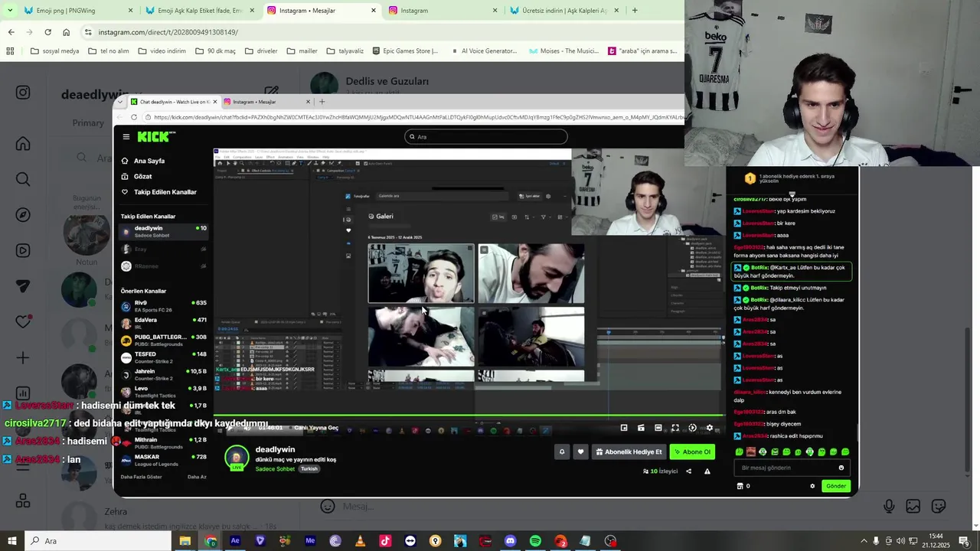The height and width of the screenshot is (551, 980).
Task: Toggle mini player on Kick video
Action: 624,428
